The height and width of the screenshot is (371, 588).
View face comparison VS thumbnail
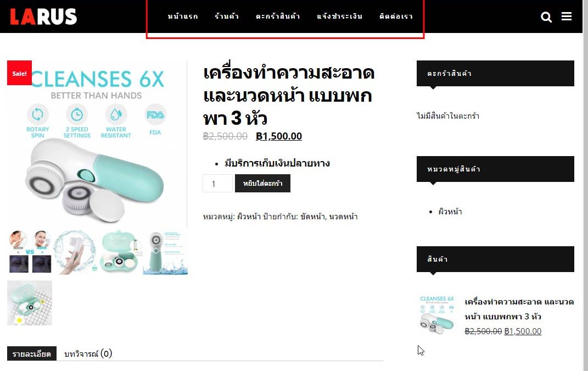tap(30, 252)
